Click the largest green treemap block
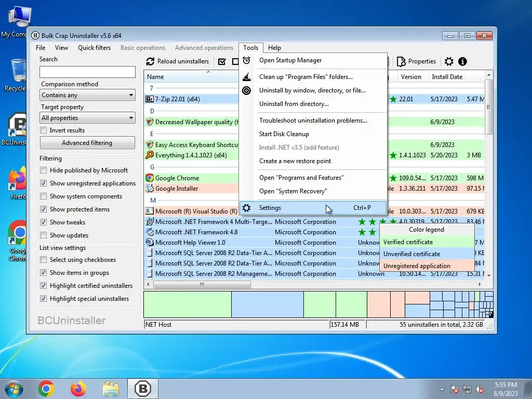Viewport: 532px width, 399px height. pyautogui.click(x=188, y=304)
